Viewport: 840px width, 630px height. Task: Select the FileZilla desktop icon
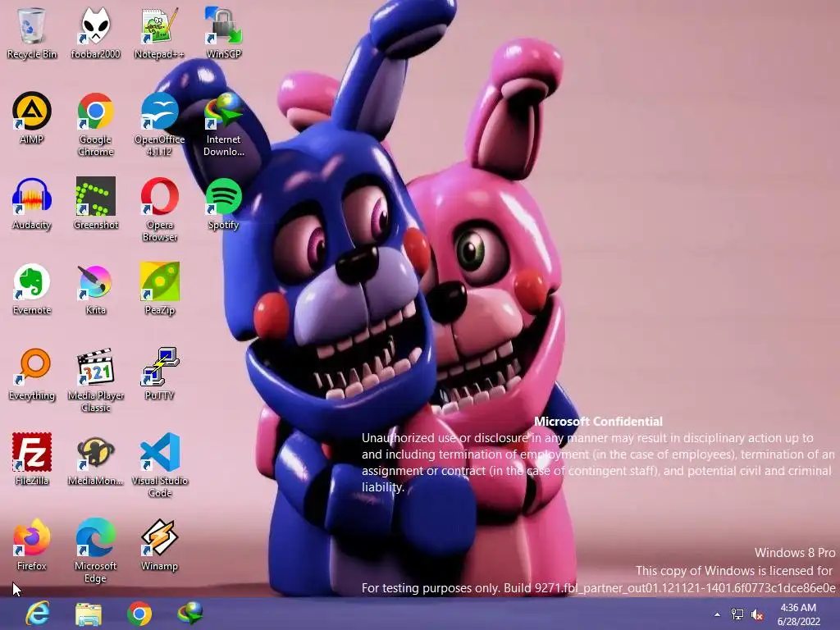(32, 459)
